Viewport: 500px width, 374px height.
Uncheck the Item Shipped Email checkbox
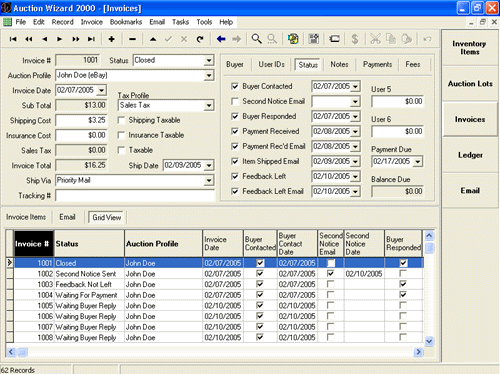(235, 161)
